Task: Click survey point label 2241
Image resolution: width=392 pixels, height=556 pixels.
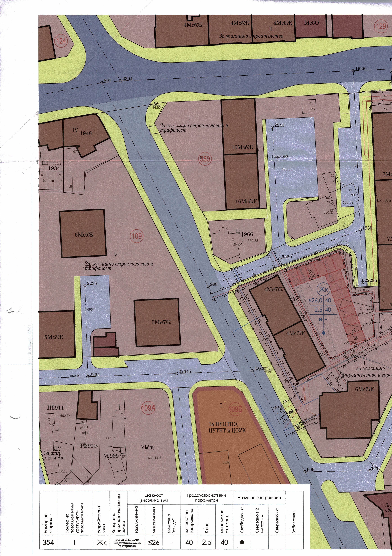Action: click(279, 125)
